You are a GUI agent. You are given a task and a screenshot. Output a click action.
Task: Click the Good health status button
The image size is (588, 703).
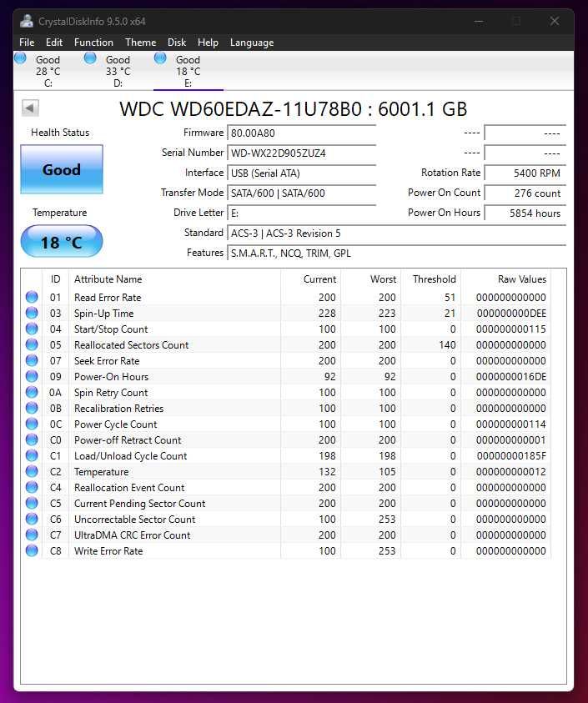click(x=62, y=169)
